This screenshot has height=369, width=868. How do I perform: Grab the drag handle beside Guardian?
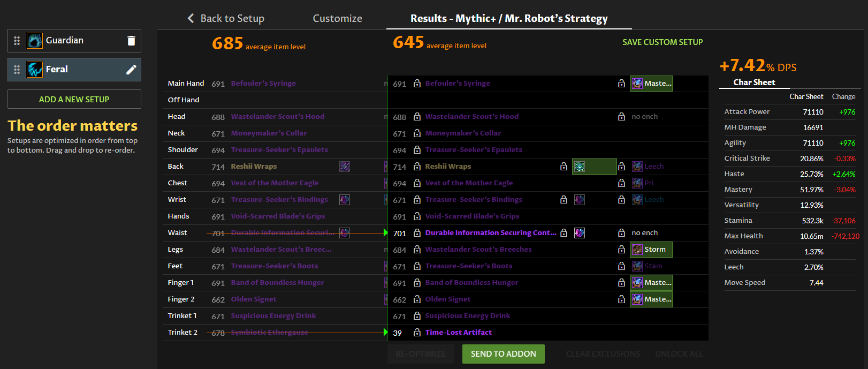[17, 41]
